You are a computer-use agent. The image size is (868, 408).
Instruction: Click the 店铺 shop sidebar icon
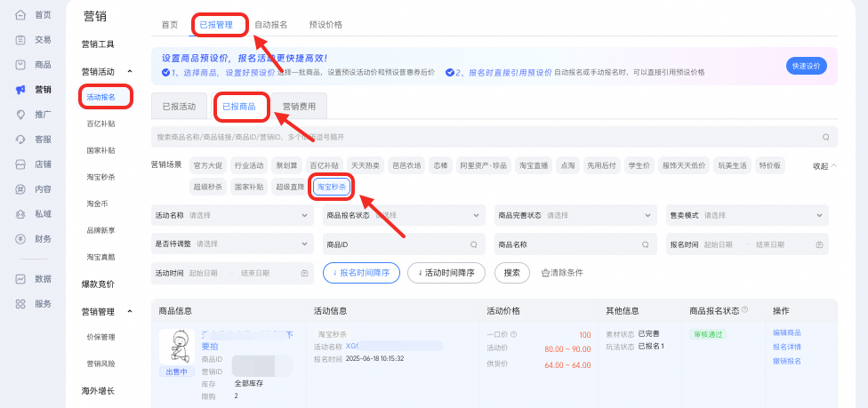pos(20,164)
